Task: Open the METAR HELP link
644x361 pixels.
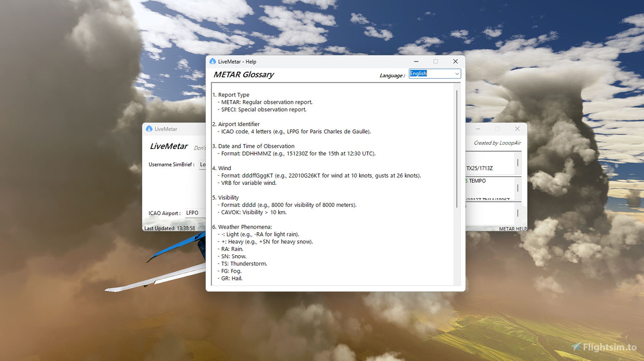Action: [512, 229]
